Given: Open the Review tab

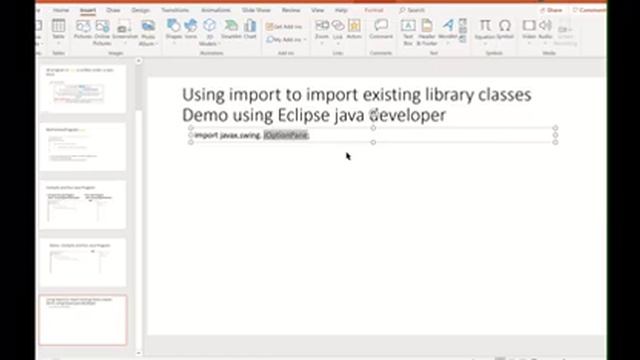Looking at the screenshot, I should tap(291, 10).
